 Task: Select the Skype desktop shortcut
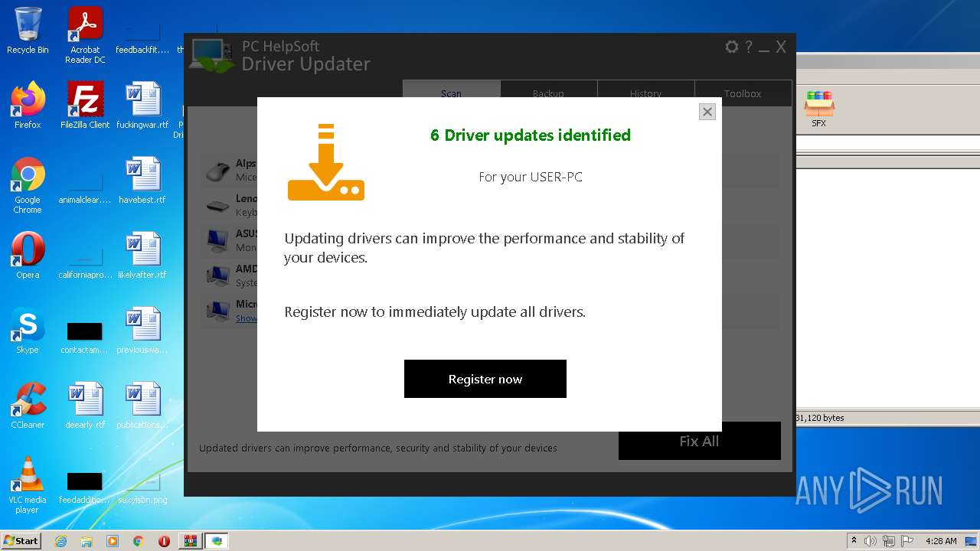tap(28, 331)
